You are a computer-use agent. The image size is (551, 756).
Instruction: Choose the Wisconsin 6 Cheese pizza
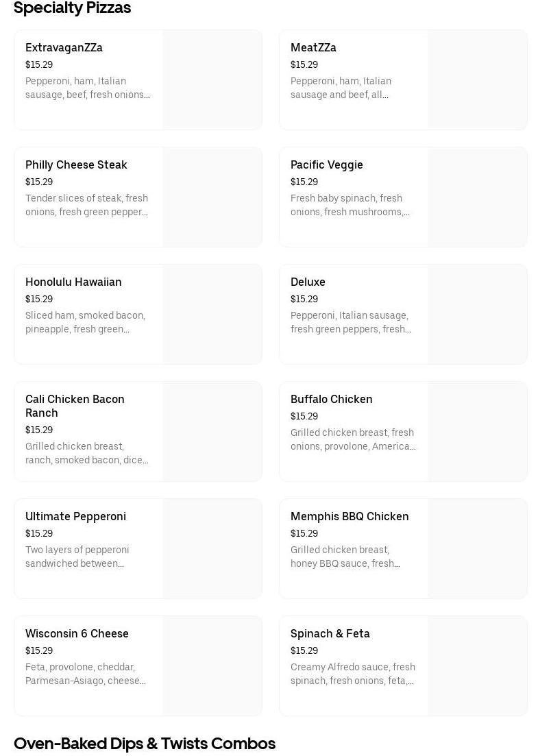coord(77,634)
